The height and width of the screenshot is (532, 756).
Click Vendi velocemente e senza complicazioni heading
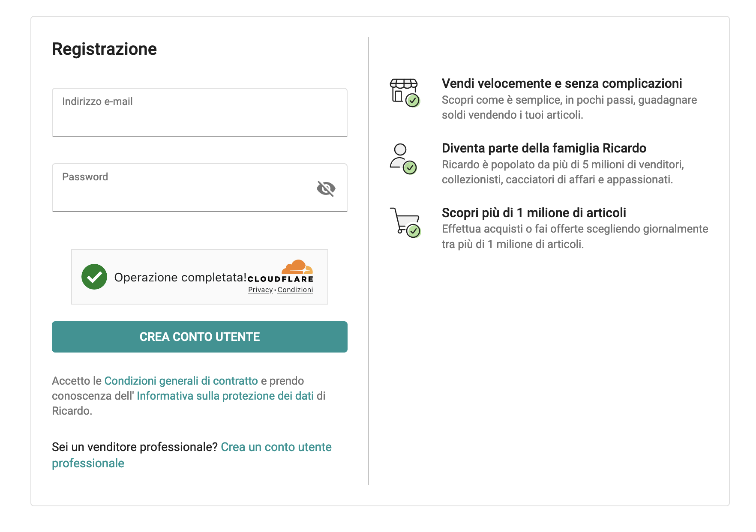tap(562, 83)
